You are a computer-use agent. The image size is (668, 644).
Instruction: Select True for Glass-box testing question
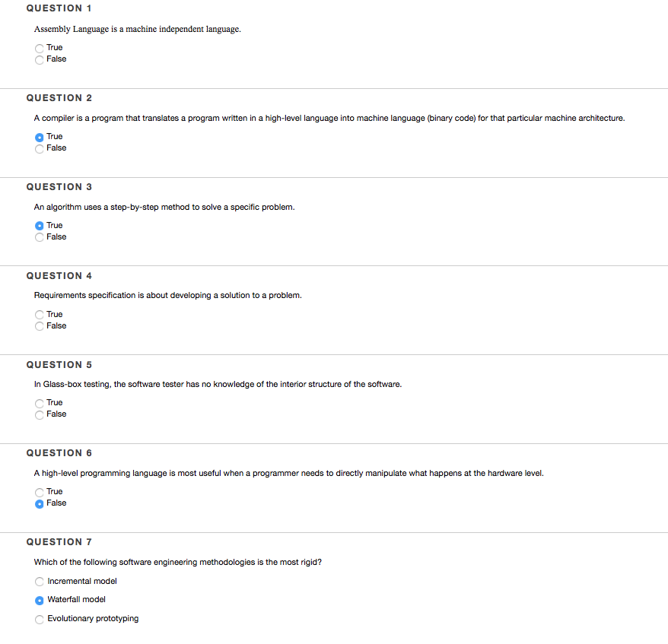(x=40, y=403)
